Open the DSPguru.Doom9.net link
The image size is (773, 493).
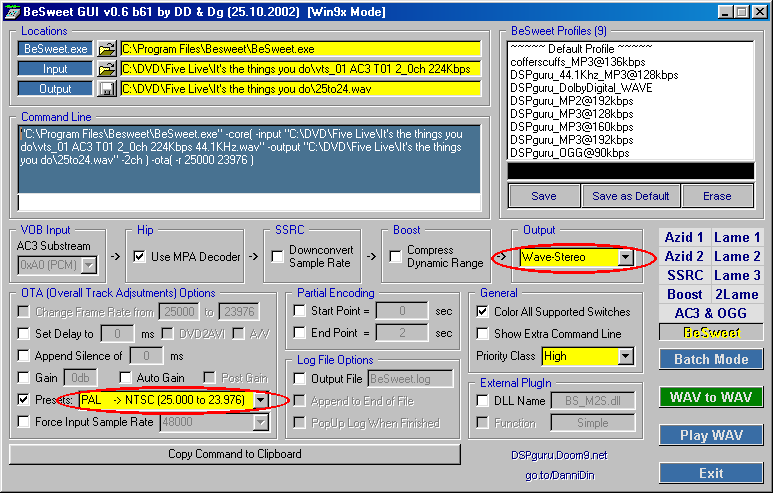[559, 455]
